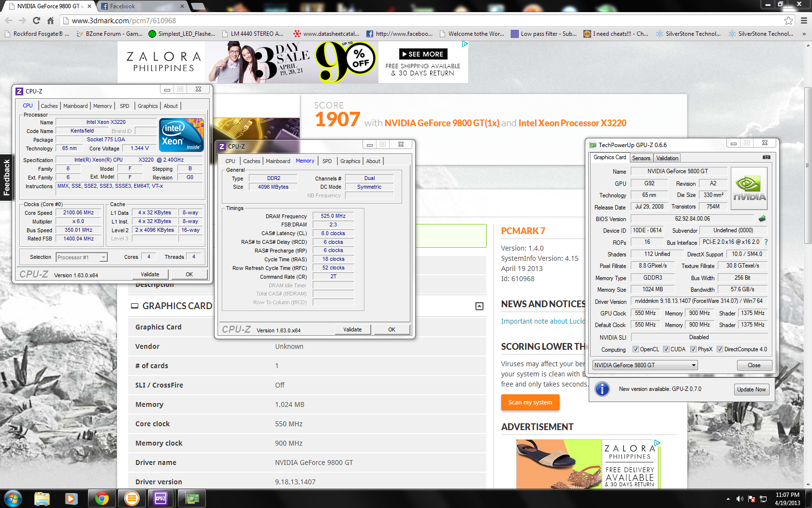Viewport: 812px width, 508px height.
Task: Go to the browser Home page
Action: point(50,20)
